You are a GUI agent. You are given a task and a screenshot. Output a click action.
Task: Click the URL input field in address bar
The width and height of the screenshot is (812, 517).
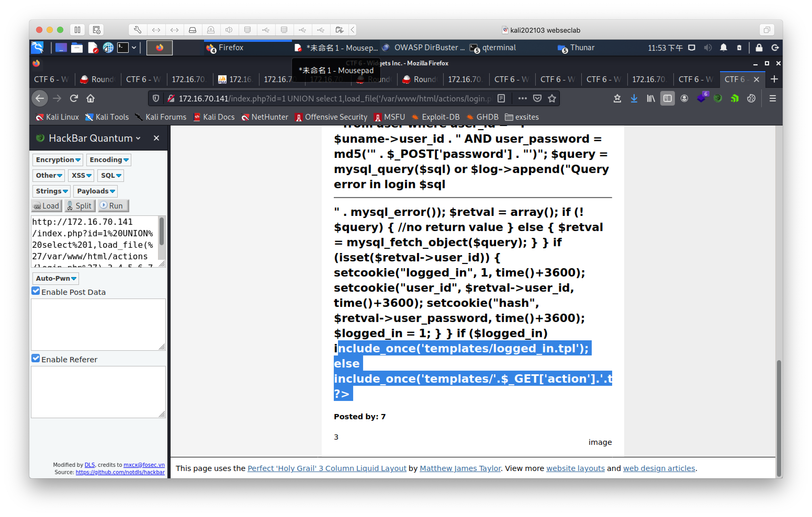coord(331,98)
